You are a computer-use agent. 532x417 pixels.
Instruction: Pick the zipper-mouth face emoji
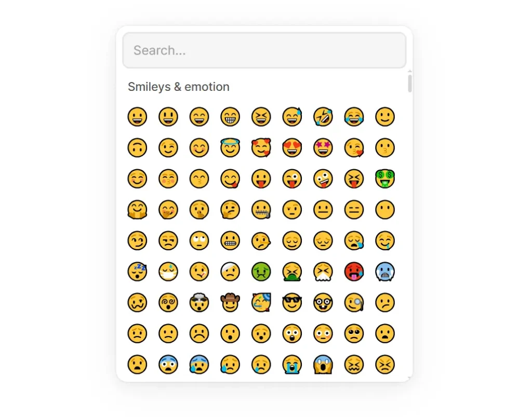tap(261, 210)
